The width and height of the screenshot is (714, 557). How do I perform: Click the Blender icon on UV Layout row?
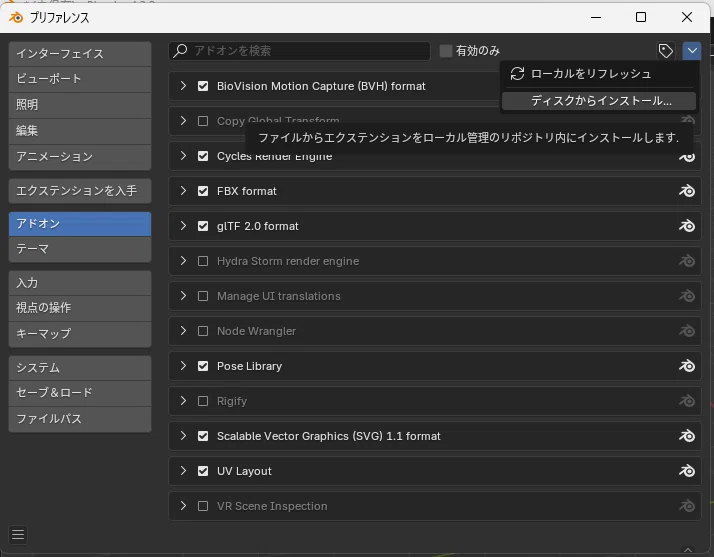(687, 471)
